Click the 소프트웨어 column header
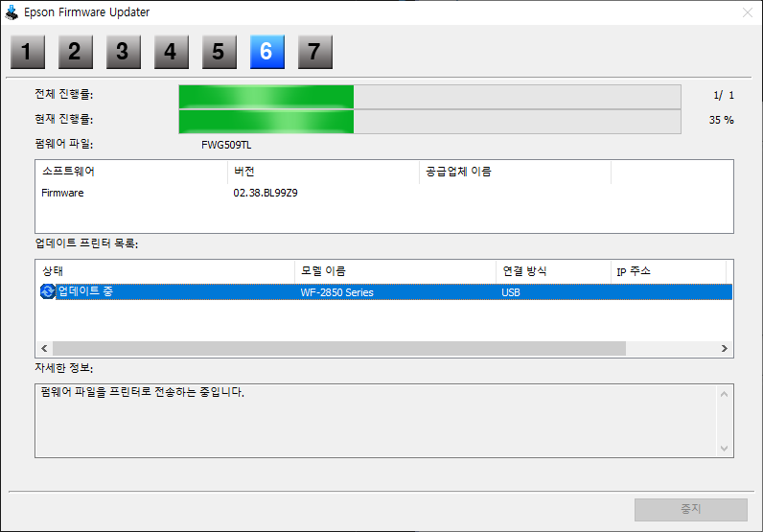 coord(131,172)
